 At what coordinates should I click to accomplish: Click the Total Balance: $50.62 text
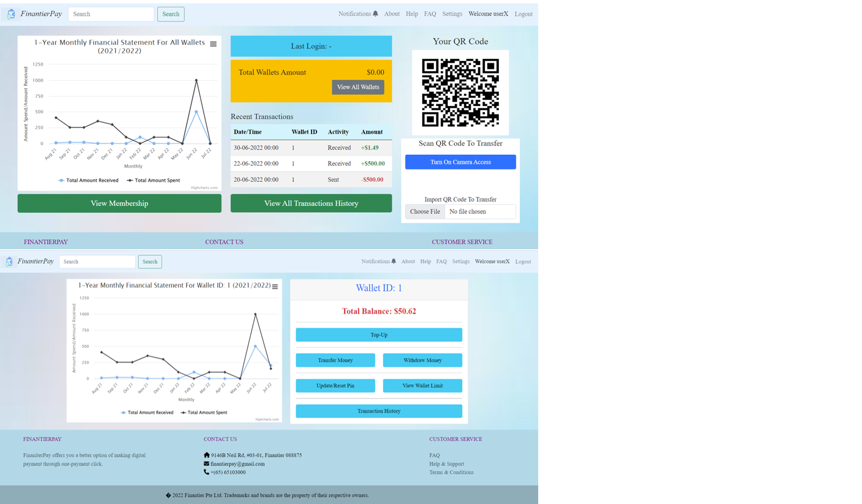click(x=379, y=311)
